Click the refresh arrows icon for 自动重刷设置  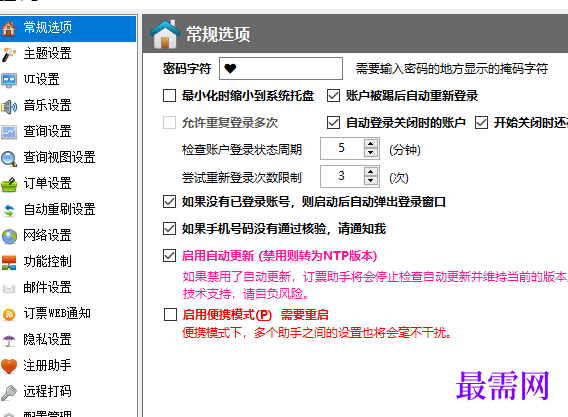click(x=9, y=210)
